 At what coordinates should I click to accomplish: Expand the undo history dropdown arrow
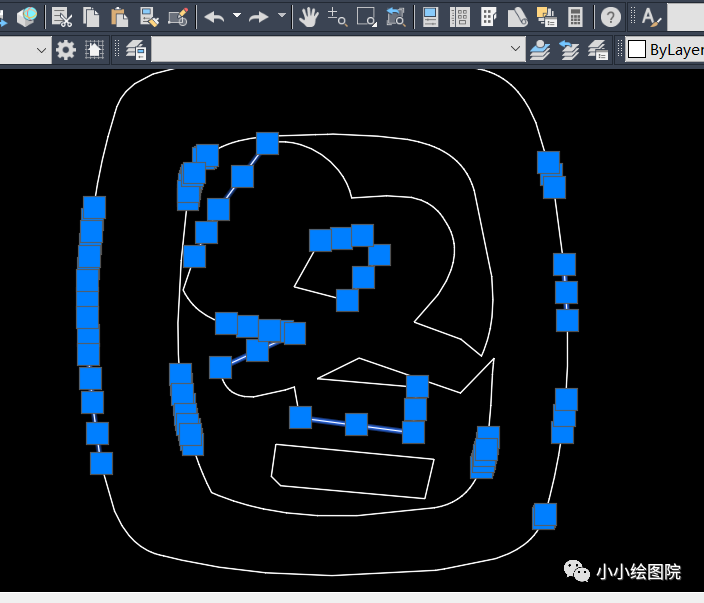pyautogui.click(x=237, y=16)
